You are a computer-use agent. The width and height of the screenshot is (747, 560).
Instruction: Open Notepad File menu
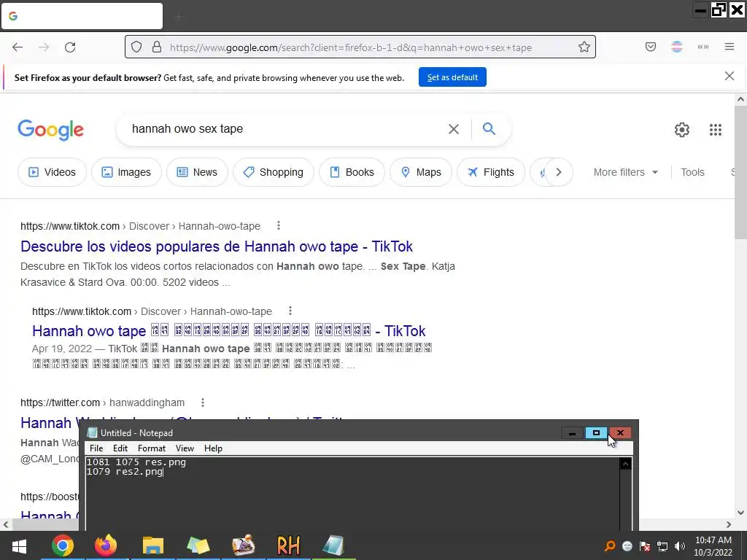(96, 448)
